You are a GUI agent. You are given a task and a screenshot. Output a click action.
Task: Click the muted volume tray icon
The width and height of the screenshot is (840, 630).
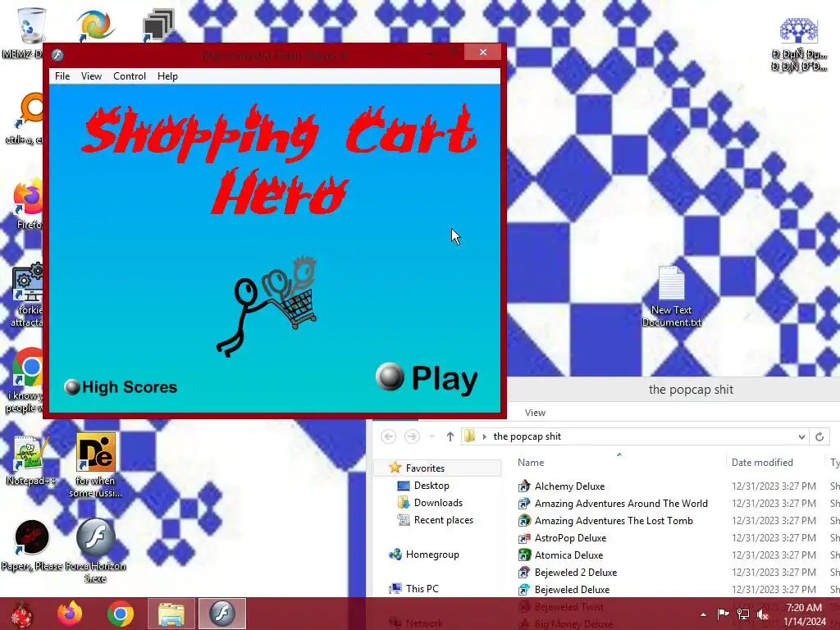click(x=762, y=614)
